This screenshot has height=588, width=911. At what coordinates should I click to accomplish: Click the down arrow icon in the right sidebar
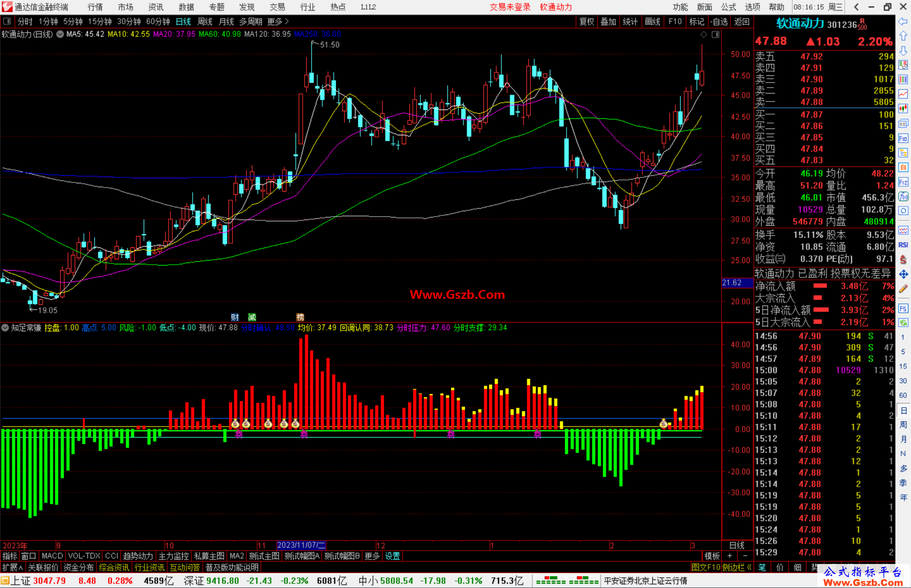pyautogui.click(x=903, y=51)
